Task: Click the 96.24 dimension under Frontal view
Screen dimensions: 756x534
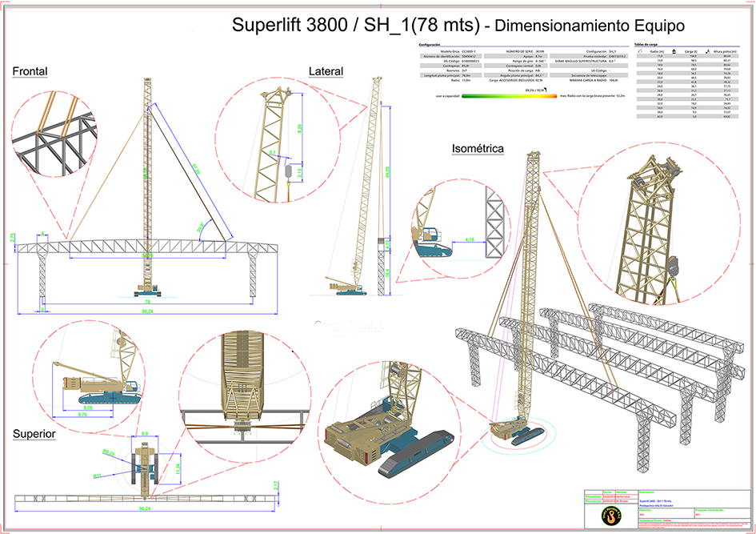Action: (146, 311)
